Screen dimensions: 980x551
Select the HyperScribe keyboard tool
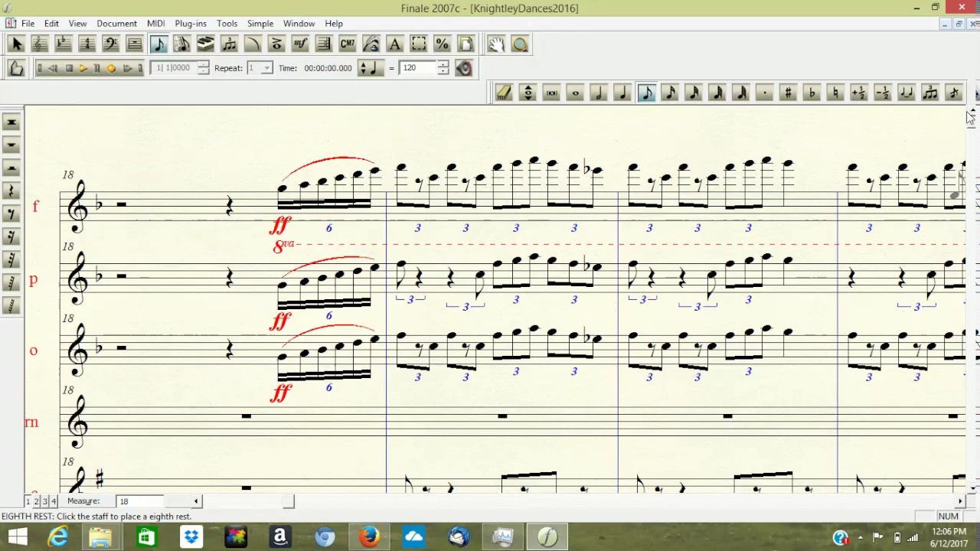click(x=205, y=44)
